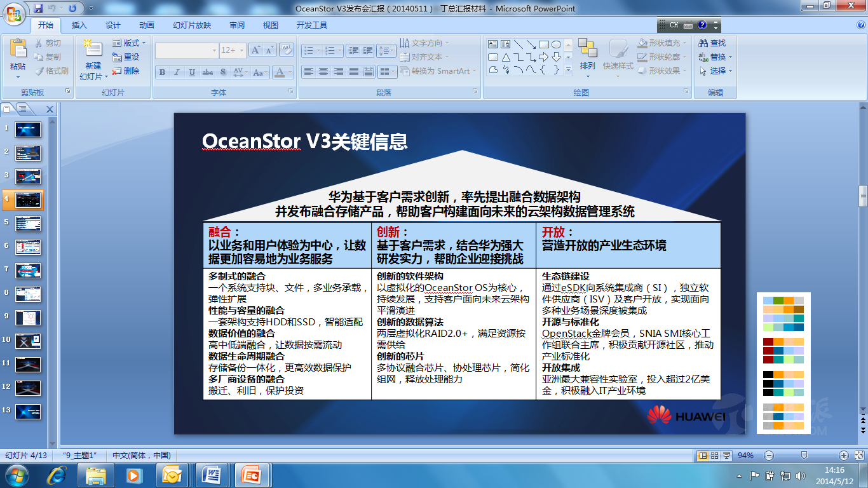
Task: Click the Decrease list level indent icon
Action: pyautogui.click(x=352, y=51)
